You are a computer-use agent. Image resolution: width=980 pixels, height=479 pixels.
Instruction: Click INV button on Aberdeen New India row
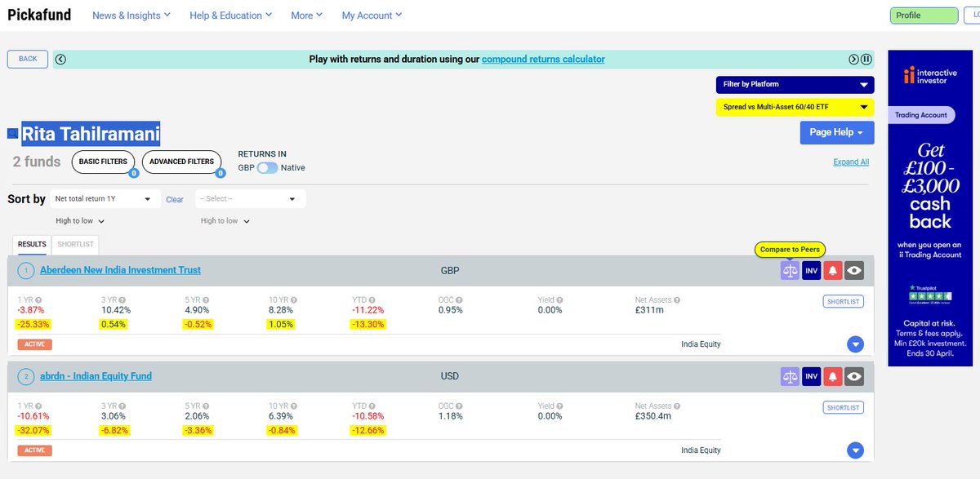pos(811,270)
